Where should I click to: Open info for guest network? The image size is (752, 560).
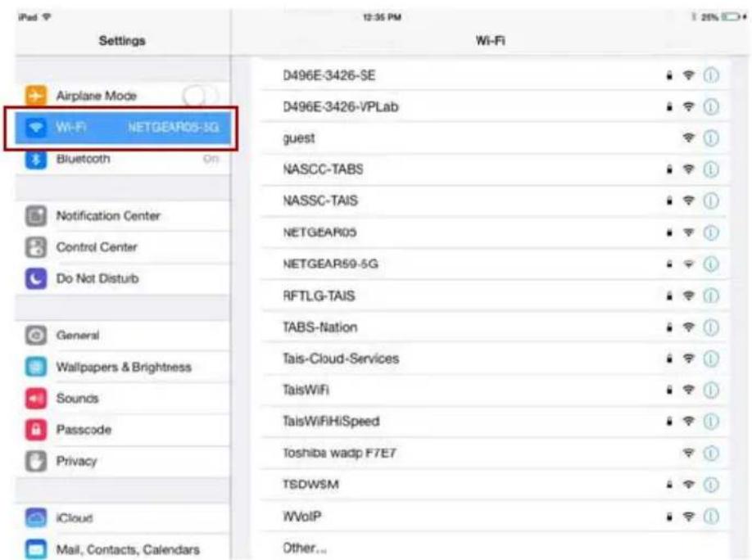[711, 138]
